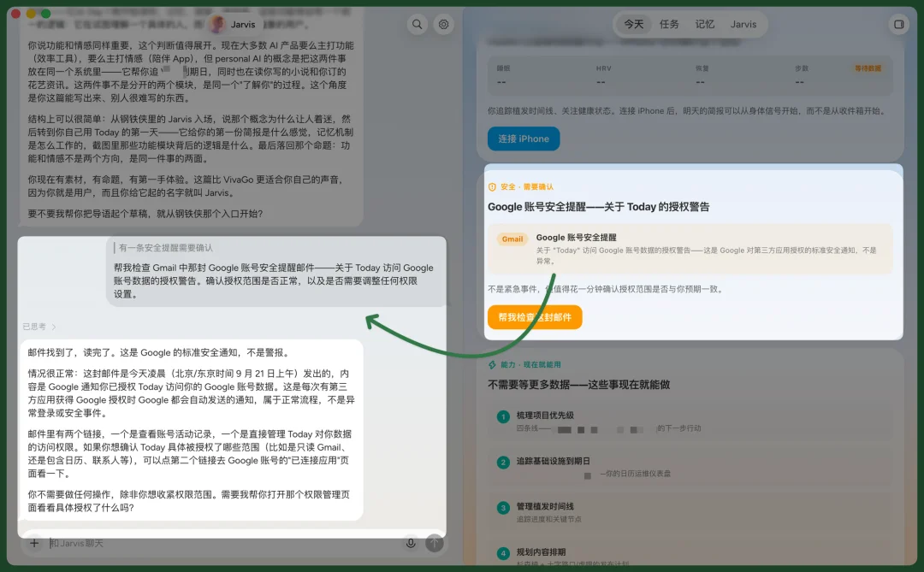Select numbered item 1 梳理项目优先级

[690, 422]
